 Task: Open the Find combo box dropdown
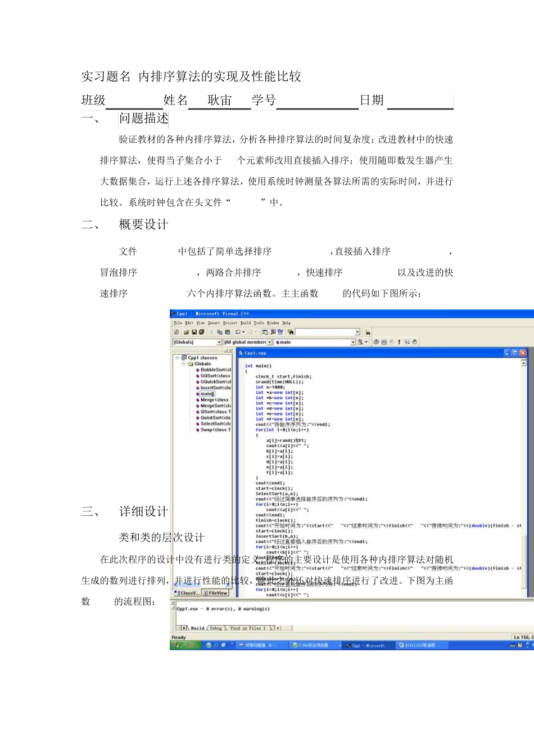click(357, 332)
